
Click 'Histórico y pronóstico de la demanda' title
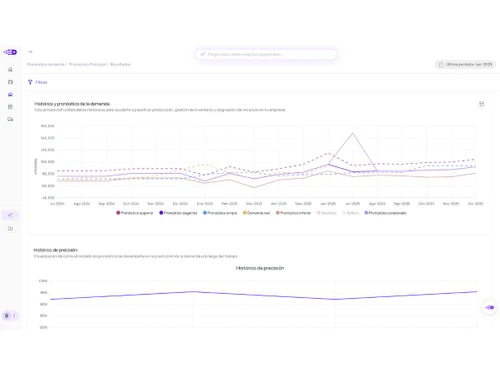click(72, 104)
